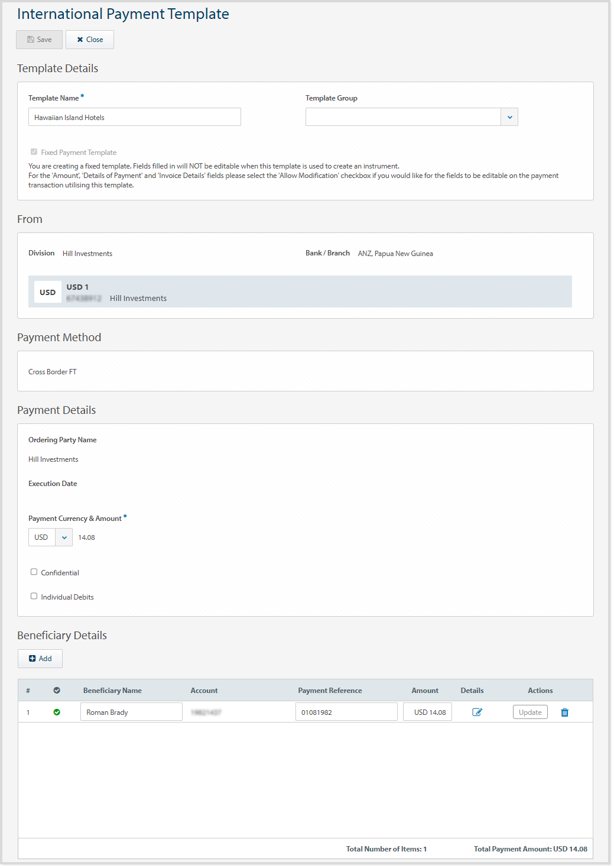Open the Template Group dropdown
614x868 pixels.
pyautogui.click(x=509, y=116)
